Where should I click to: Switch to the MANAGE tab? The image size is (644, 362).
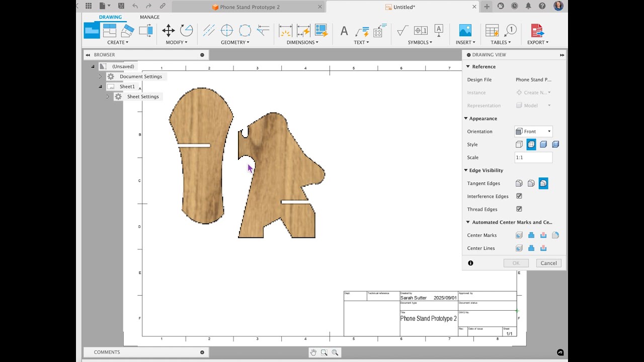click(149, 17)
